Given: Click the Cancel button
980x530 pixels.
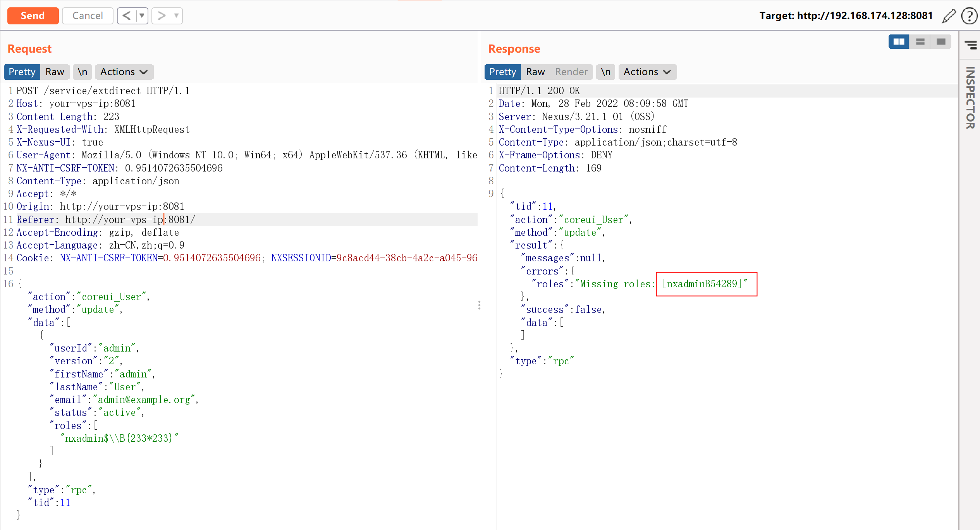Looking at the screenshot, I should click(x=88, y=16).
